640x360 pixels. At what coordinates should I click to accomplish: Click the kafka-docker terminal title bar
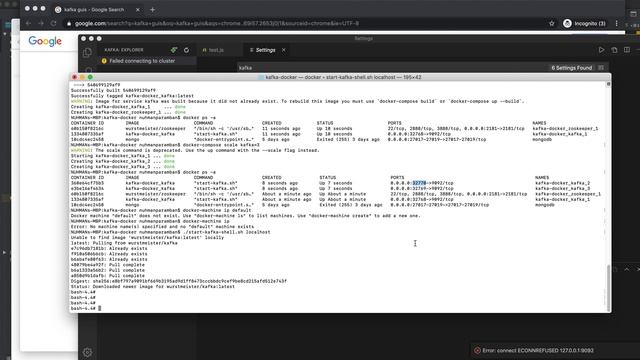pyautogui.click(x=340, y=77)
